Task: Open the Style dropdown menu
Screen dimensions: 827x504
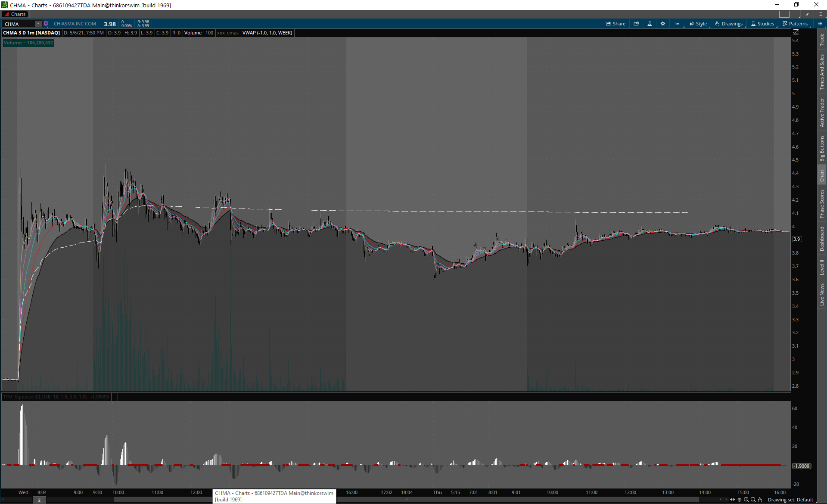Action: (x=698, y=24)
